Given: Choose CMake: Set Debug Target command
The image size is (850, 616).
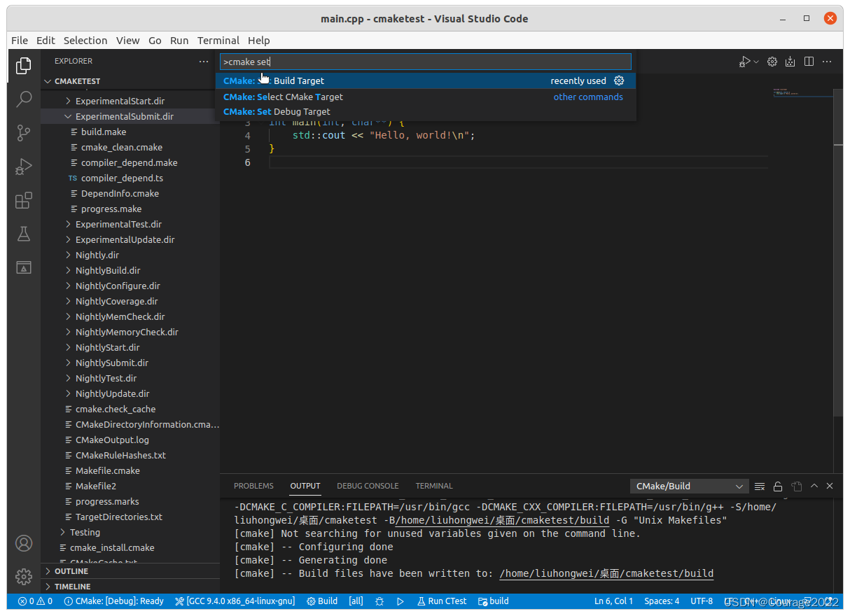Looking at the screenshot, I should 426,111.
